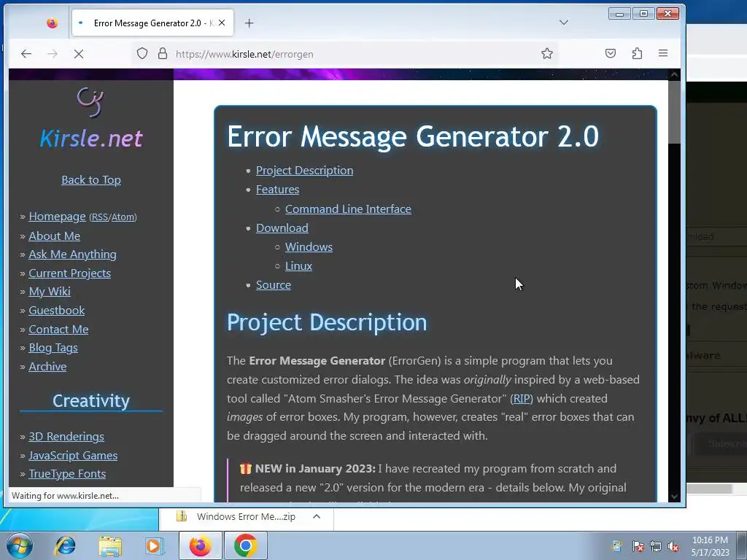Open the Atom feed link
The image size is (747, 560).
click(x=123, y=217)
